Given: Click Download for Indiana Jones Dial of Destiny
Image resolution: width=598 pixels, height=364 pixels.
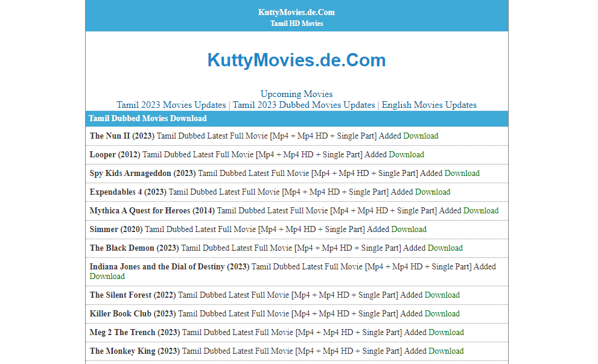Looking at the screenshot, I should click(x=107, y=277).
